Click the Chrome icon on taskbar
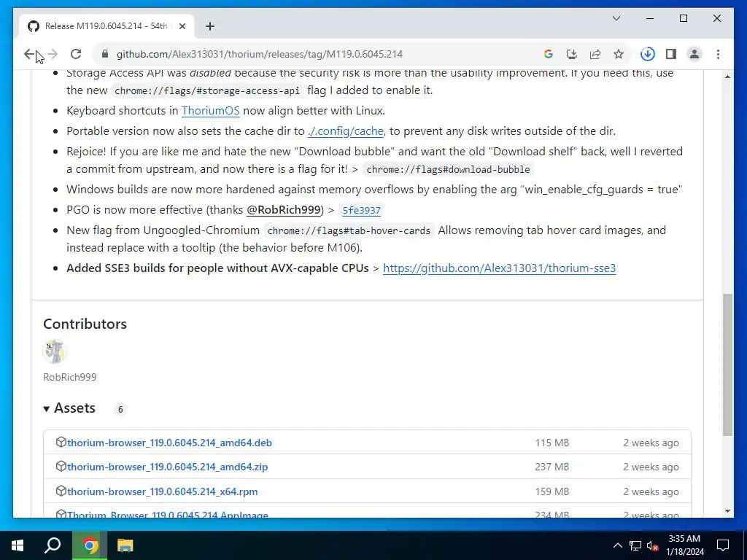This screenshot has height=560, width=747. 90,545
